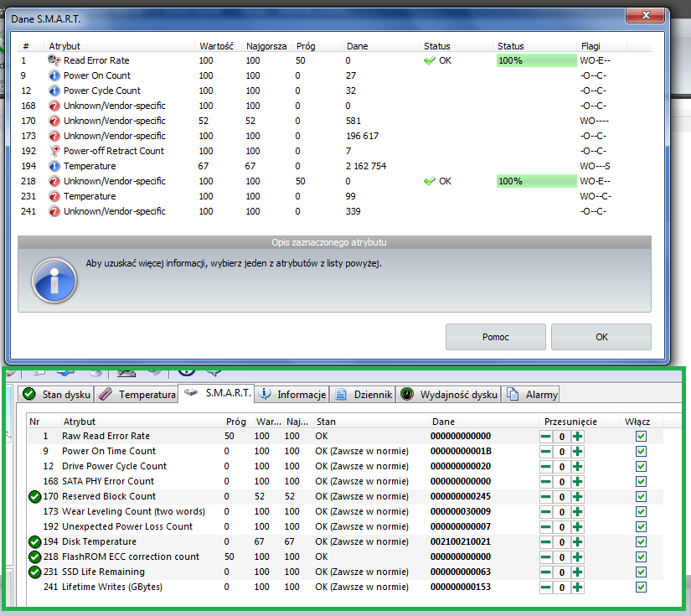Click the Pomoc help button
The image size is (691, 616).
495,337
